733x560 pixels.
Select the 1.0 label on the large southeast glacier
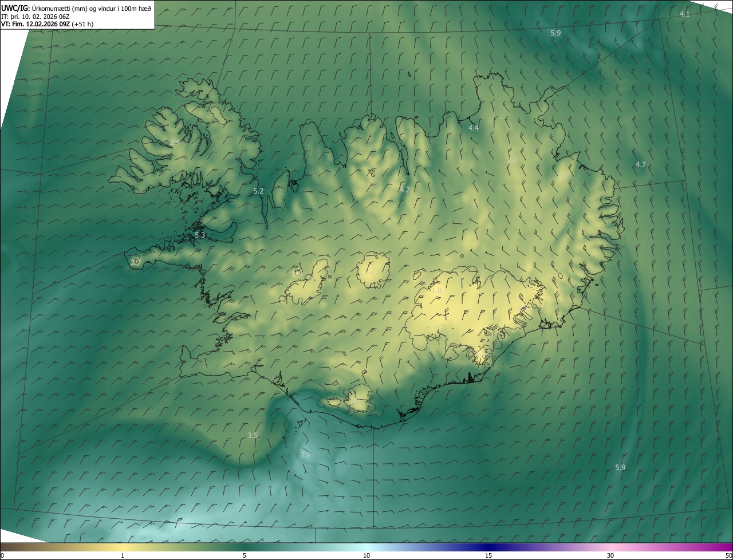coord(436,291)
